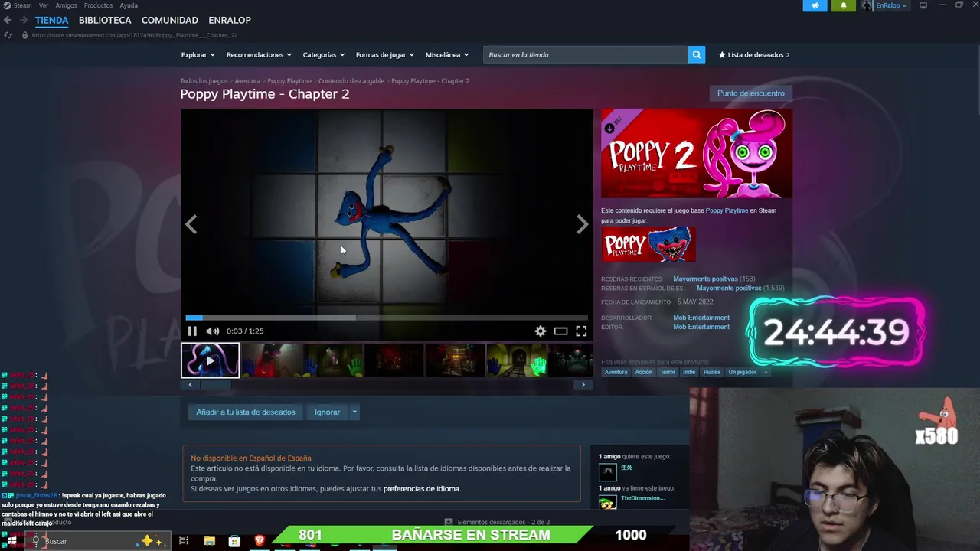Open Microsoft Store from taskbar
The width and height of the screenshot is (980, 551).
[234, 541]
